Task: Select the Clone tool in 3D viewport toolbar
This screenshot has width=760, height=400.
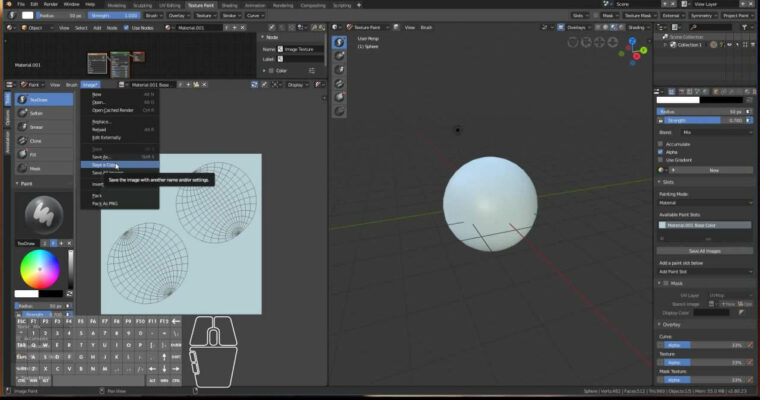Action: pos(339,84)
